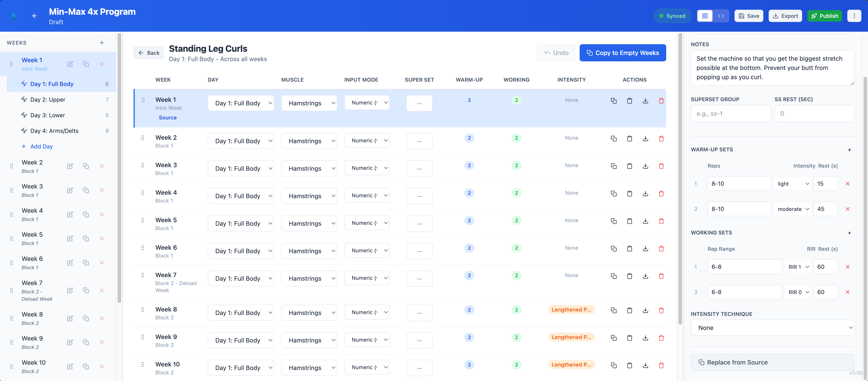The width and height of the screenshot is (868, 381).
Task: Select Day 2: Upper in sidebar
Action: [48, 100]
